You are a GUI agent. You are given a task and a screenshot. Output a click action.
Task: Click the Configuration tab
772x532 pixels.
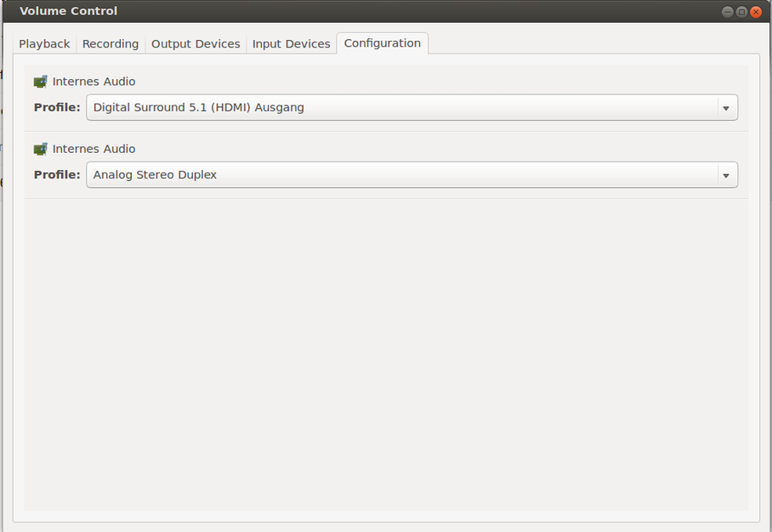click(382, 43)
